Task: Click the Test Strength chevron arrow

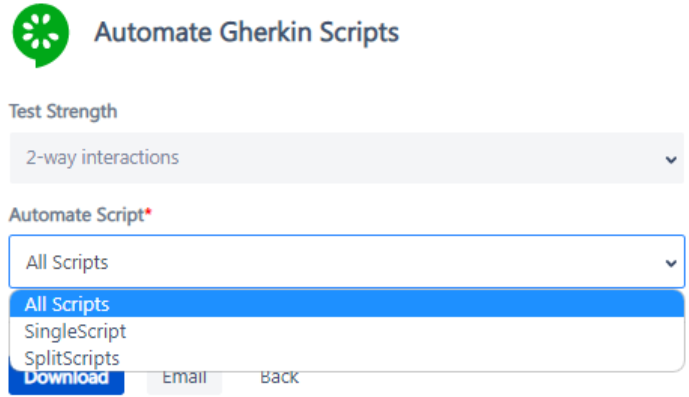Action: [x=671, y=160]
